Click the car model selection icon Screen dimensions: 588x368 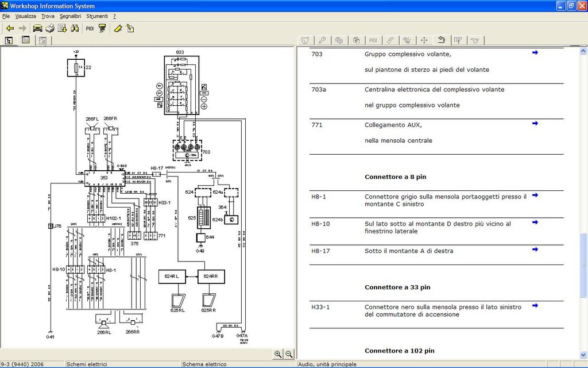tap(37, 28)
